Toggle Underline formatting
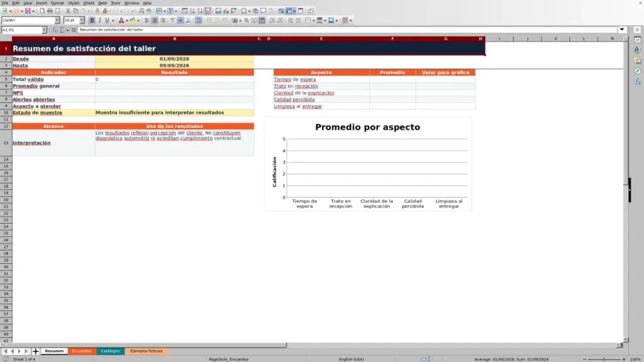 107,20
